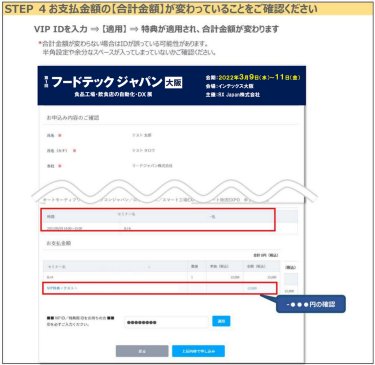Viewport: 375px width, 365px height.
Task: Select the red-outlined seminar time table header
Action: point(158,216)
